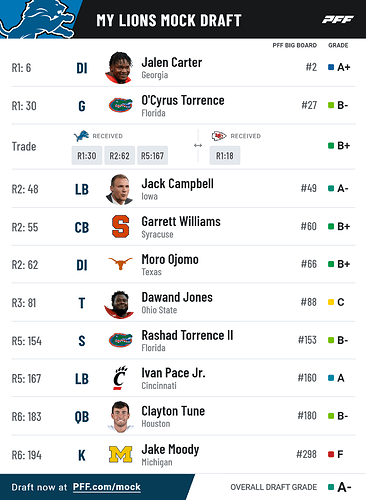Click Clayton Tune's player headshot
Screen dimensions: 366x500
click(x=120, y=417)
